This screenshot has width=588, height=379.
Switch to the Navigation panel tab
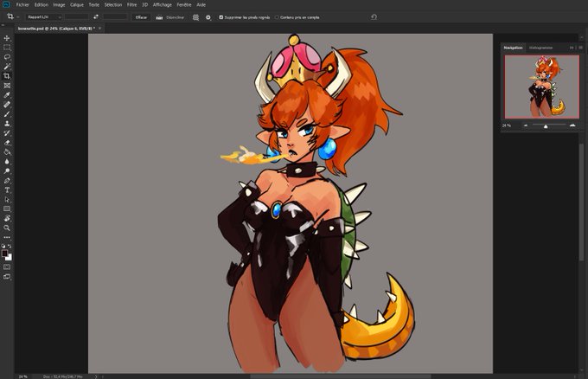click(513, 48)
